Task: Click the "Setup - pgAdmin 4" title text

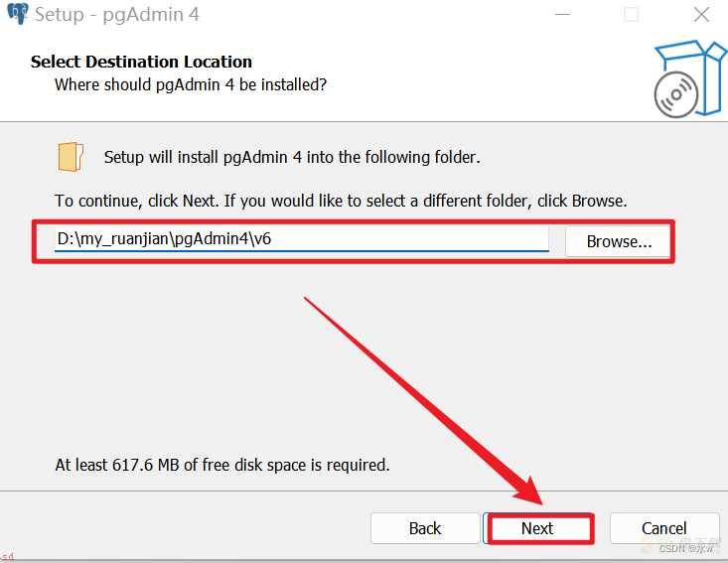Action: [x=117, y=15]
